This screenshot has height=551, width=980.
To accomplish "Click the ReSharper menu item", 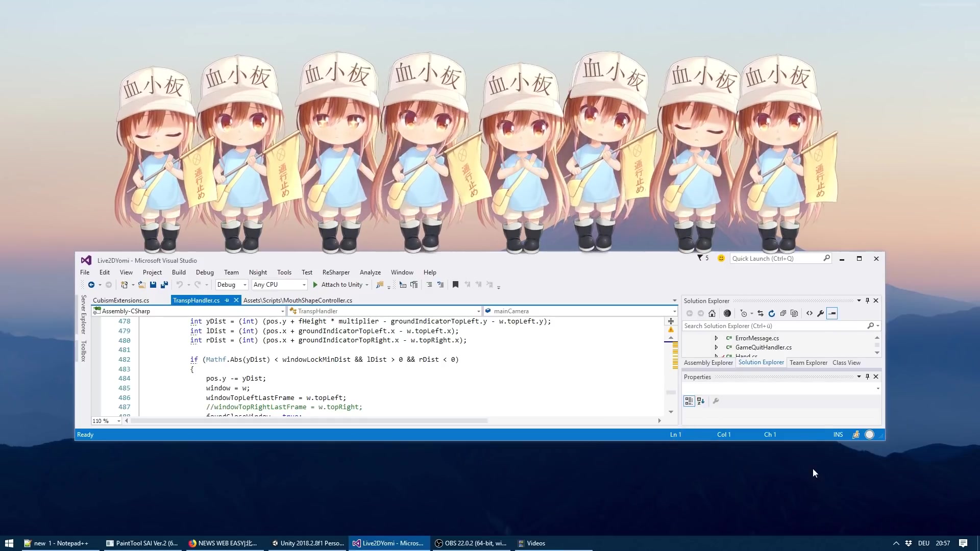I will [x=336, y=272].
